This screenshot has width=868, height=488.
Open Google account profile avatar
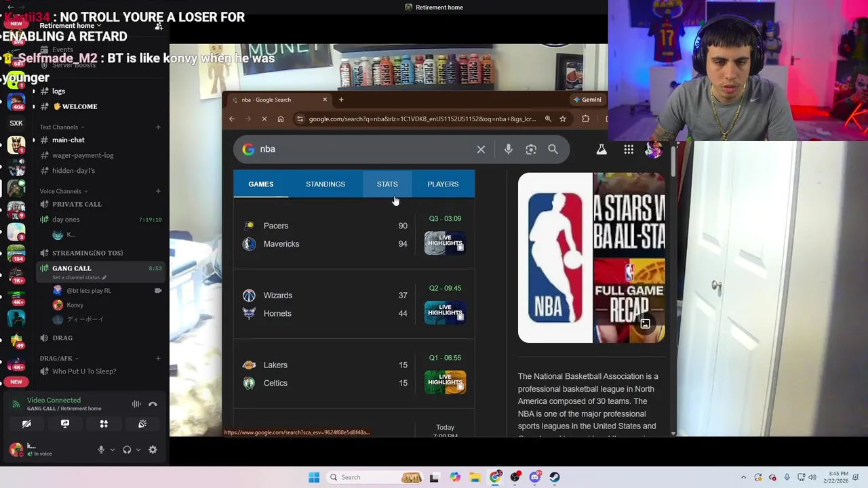point(654,149)
